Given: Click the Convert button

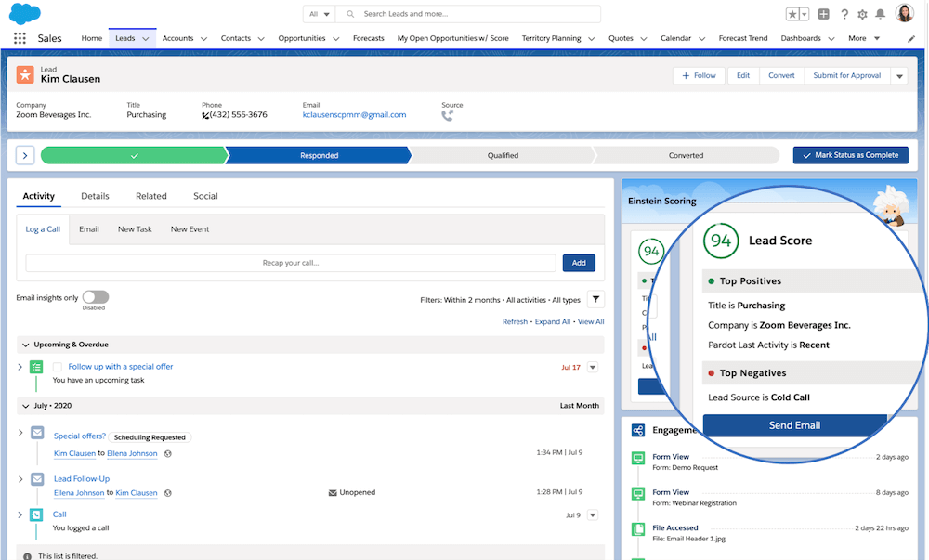Looking at the screenshot, I should pos(781,76).
